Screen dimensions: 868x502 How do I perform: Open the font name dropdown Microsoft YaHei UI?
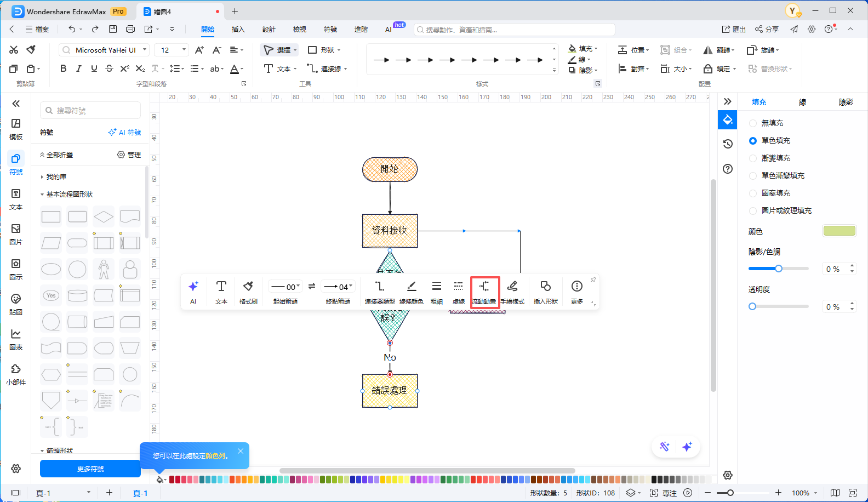pyautogui.click(x=104, y=50)
